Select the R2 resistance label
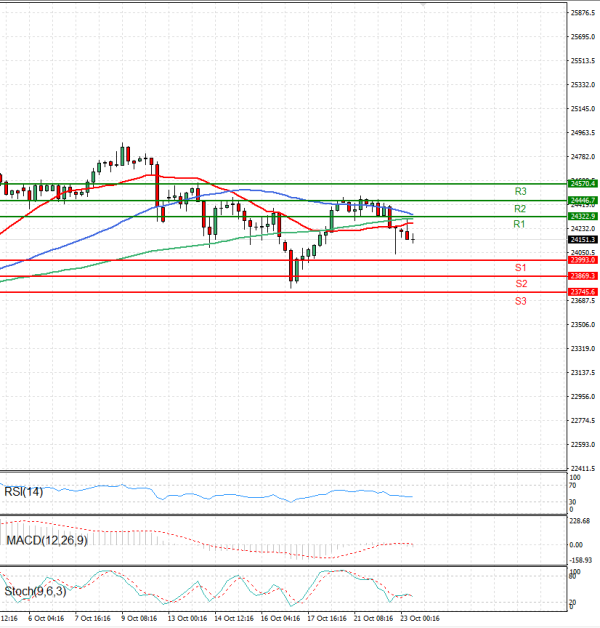600x628 pixels. 520,209
